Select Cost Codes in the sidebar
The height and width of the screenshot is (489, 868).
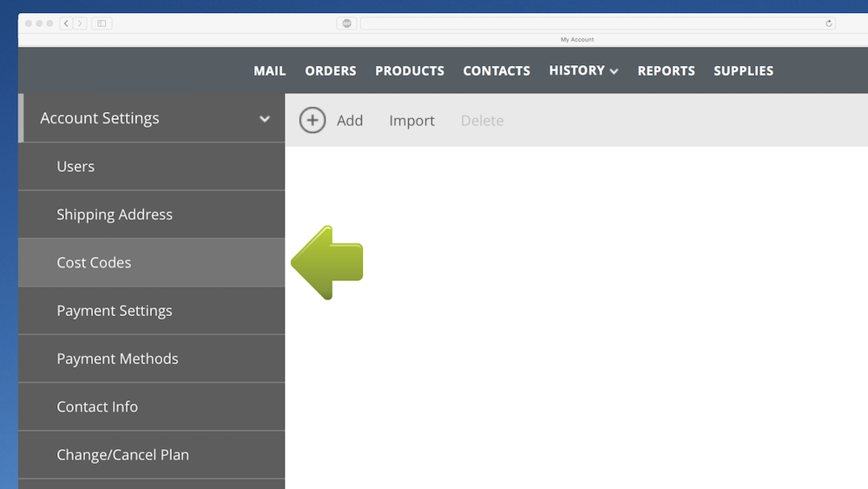pyautogui.click(x=152, y=262)
